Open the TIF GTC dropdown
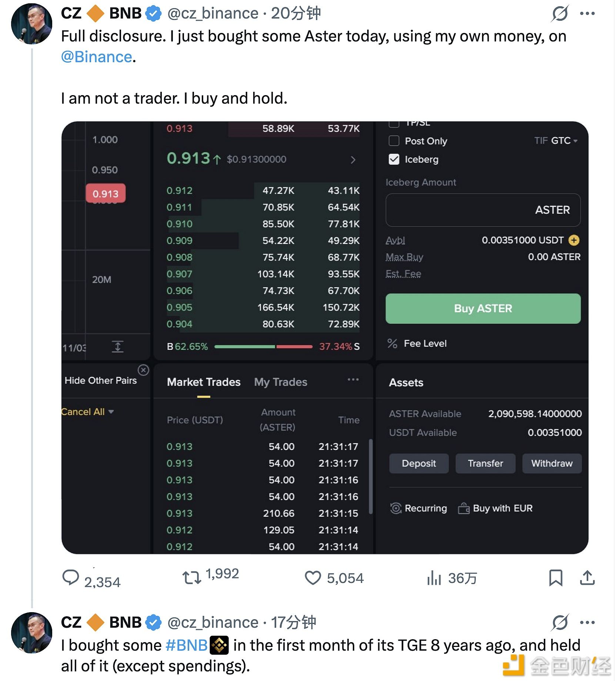The height and width of the screenshot is (681, 616). 562,141
